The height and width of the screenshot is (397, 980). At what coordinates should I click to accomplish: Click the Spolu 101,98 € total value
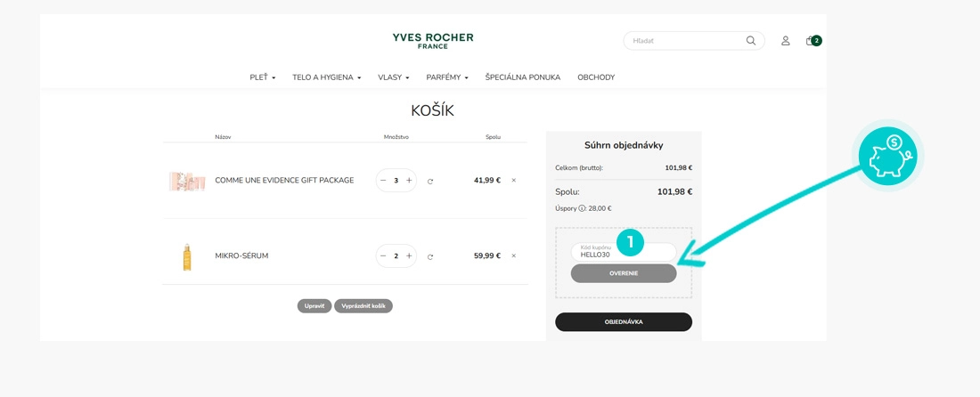[674, 191]
